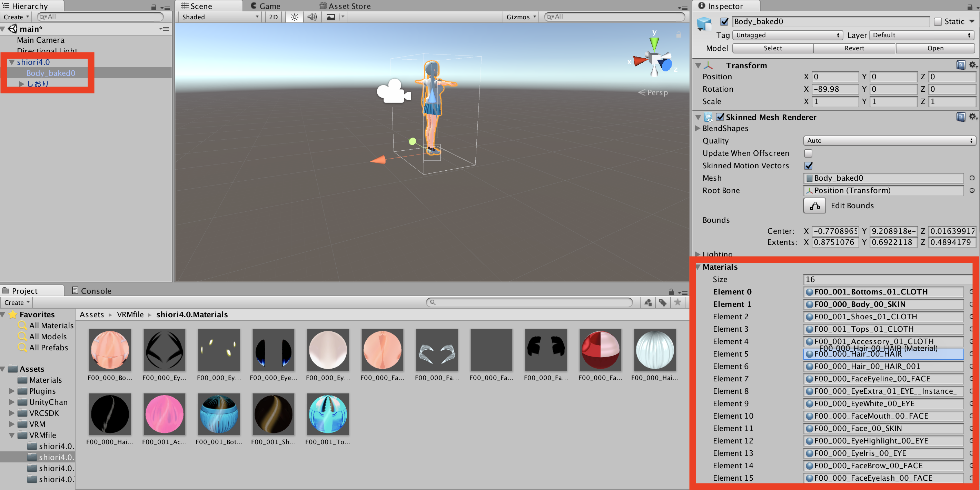The image size is (980, 490).
Task: Switch to the Game tab
Action: pyautogui.click(x=266, y=6)
